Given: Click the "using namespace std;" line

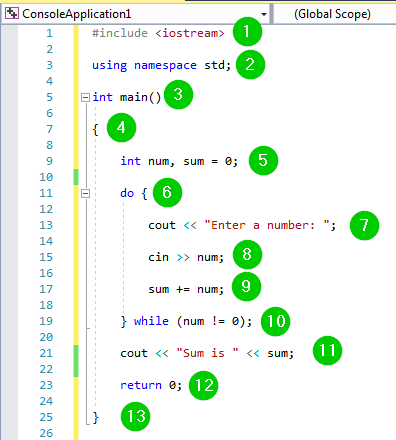Looking at the screenshot, I should click(161, 65).
